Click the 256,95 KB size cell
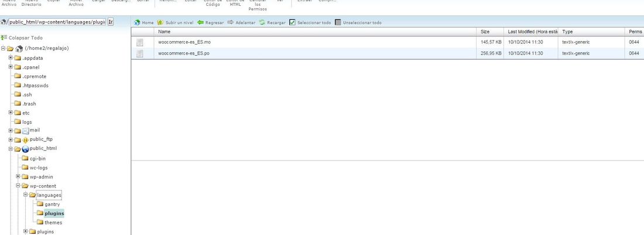The width and height of the screenshot is (644, 235). pos(491,53)
